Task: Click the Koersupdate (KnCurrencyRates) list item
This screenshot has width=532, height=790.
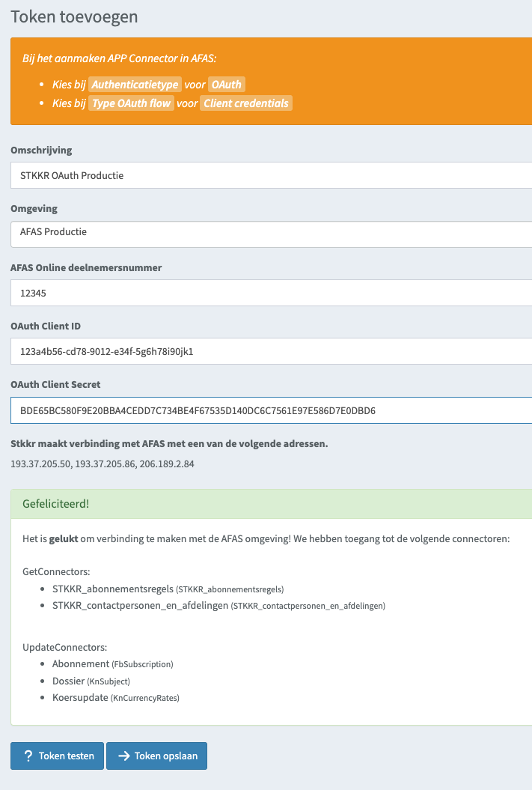Action: (x=116, y=698)
